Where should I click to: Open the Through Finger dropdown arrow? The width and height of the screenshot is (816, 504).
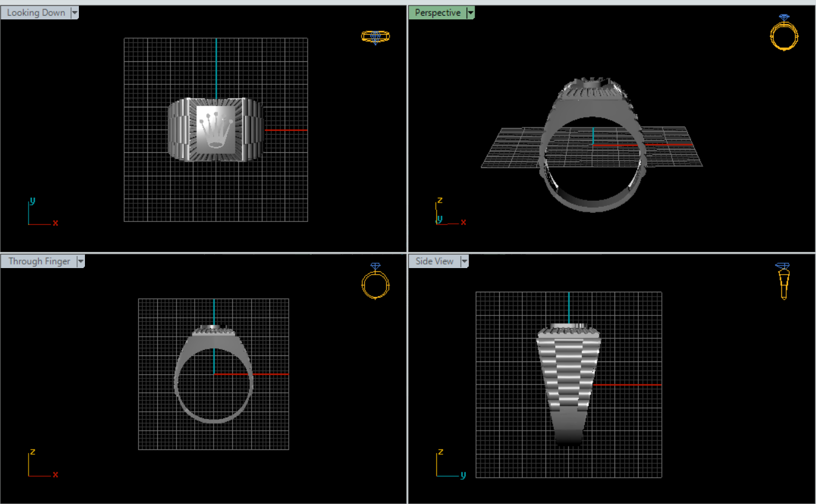81,261
